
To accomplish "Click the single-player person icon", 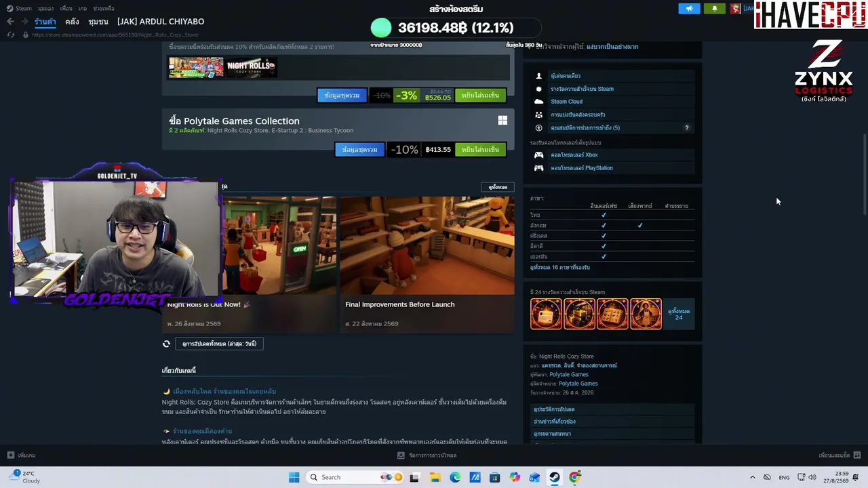I will pos(539,76).
